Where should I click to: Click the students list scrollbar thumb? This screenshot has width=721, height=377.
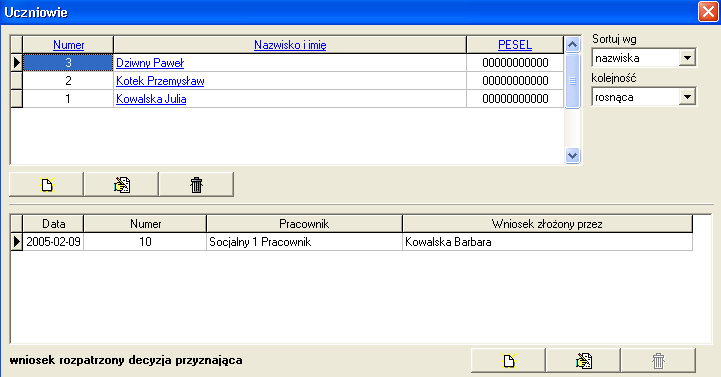pos(572,81)
